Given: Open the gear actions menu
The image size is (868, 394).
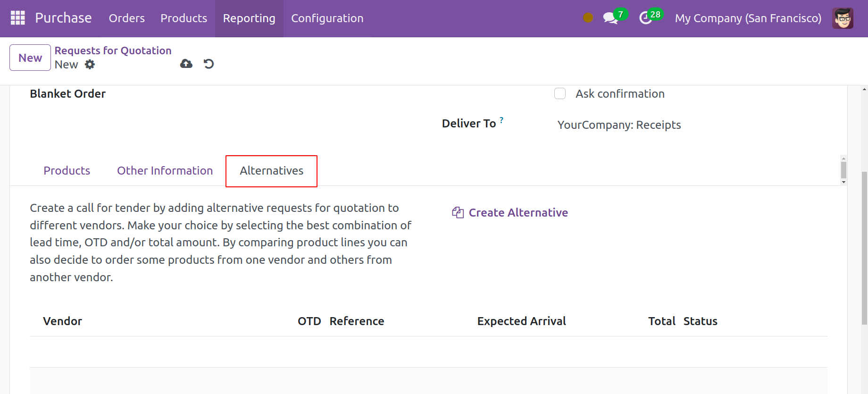Looking at the screenshot, I should 90,64.
